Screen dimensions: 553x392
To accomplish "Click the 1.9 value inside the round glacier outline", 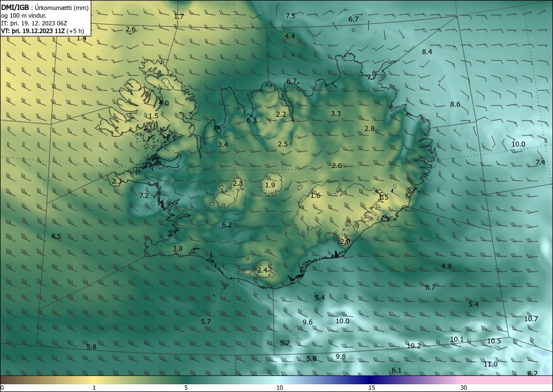I will (270, 185).
